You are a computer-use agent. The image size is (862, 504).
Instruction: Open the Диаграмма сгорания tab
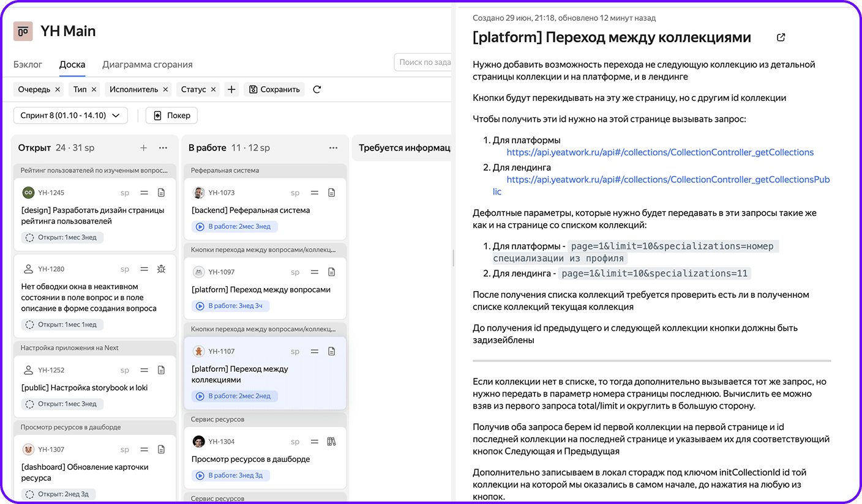(x=147, y=64)
